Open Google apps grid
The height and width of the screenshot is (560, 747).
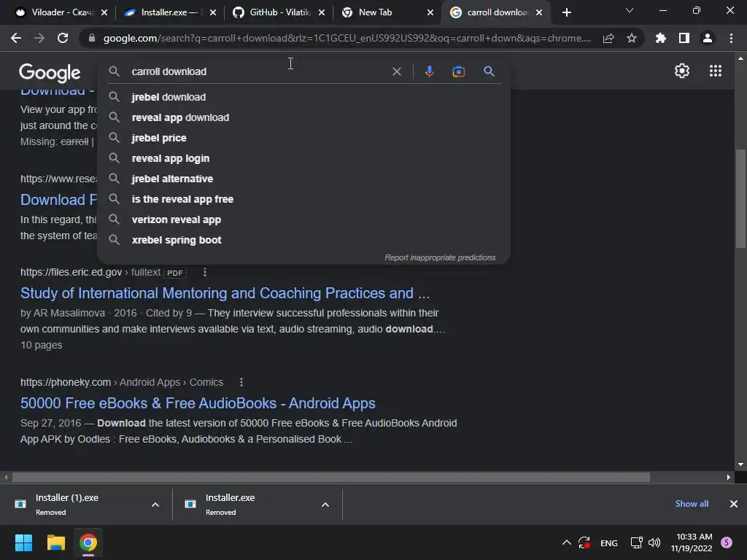pos(716,71)
